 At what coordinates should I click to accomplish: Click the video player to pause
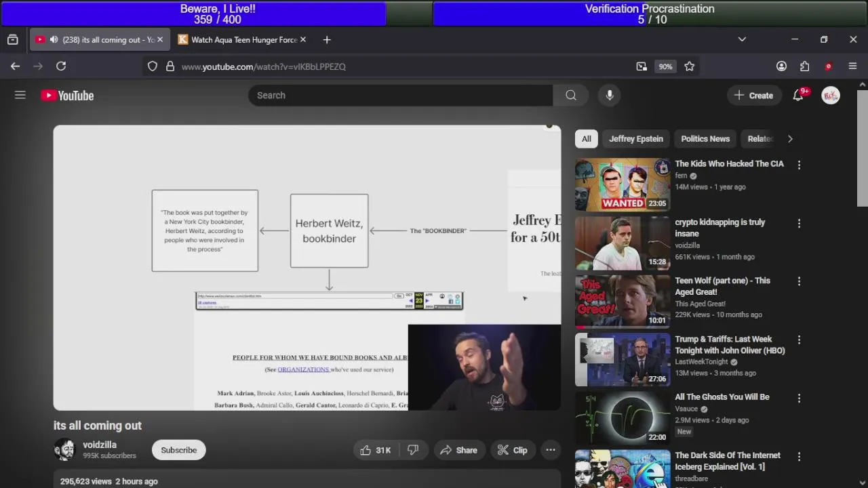click(307, 268)
